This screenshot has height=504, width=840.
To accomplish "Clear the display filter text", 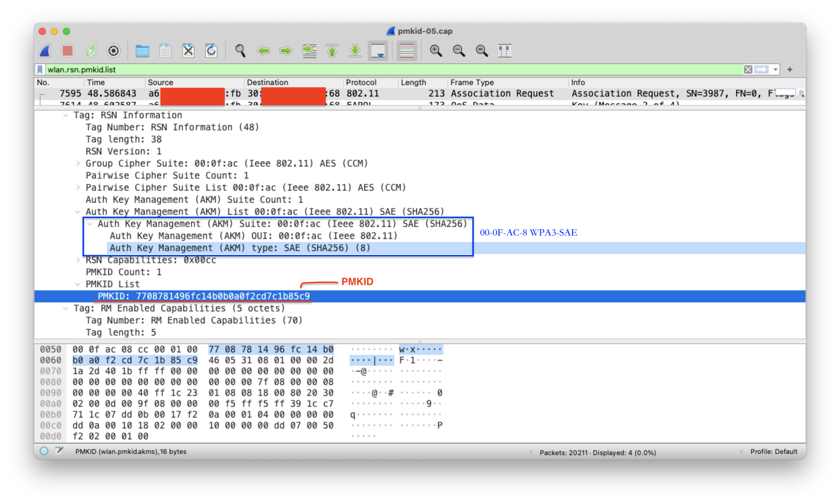I will (x=748, y=70).
